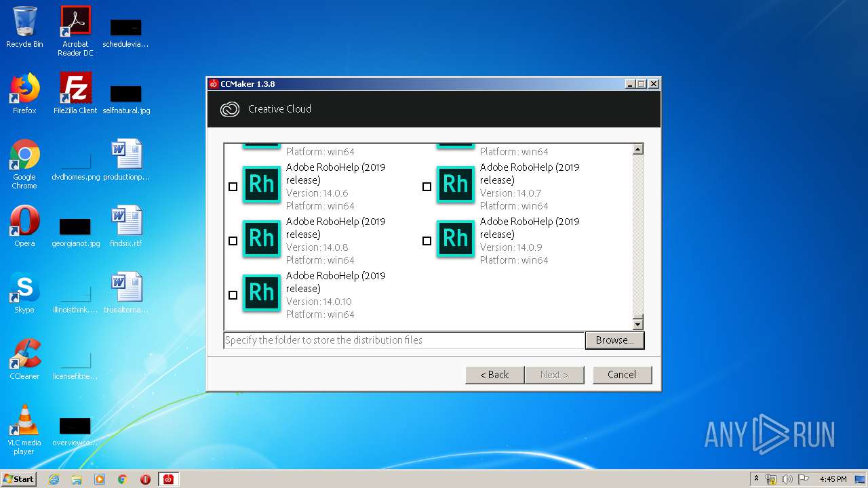The width and height of the screenshot is (868, 488).
Task: Open Skype desktop shortcut
Action: coord(24,293)
